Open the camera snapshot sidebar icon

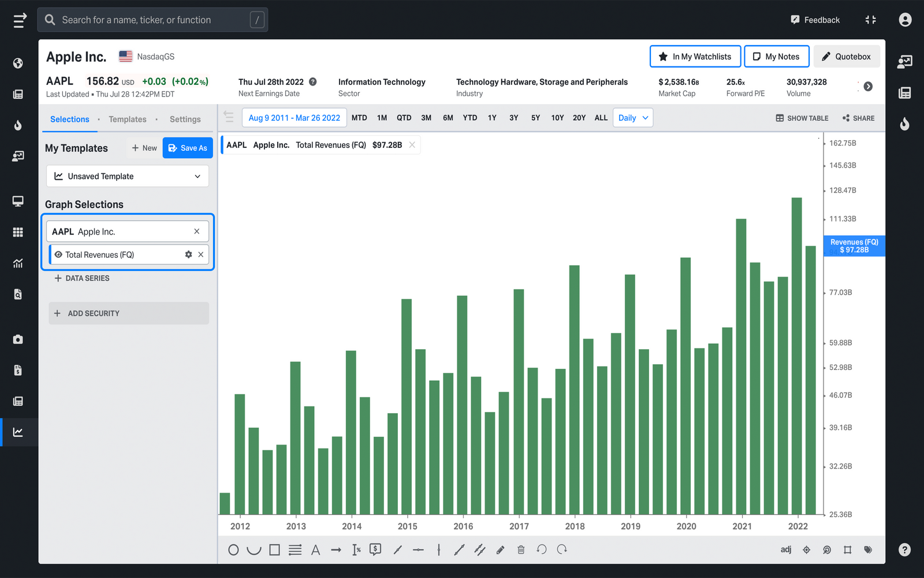[18, 339]
